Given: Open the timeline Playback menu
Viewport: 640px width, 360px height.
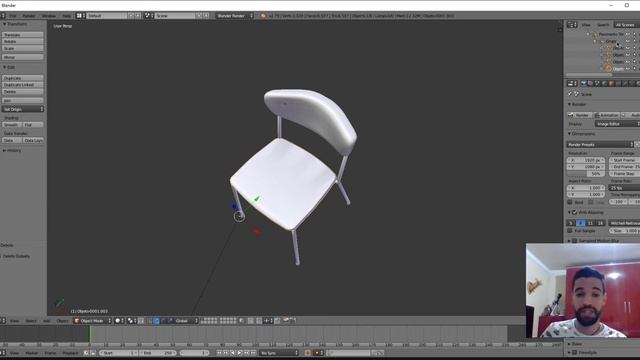Looking at the screenshot, I should (x=70, y=353).
